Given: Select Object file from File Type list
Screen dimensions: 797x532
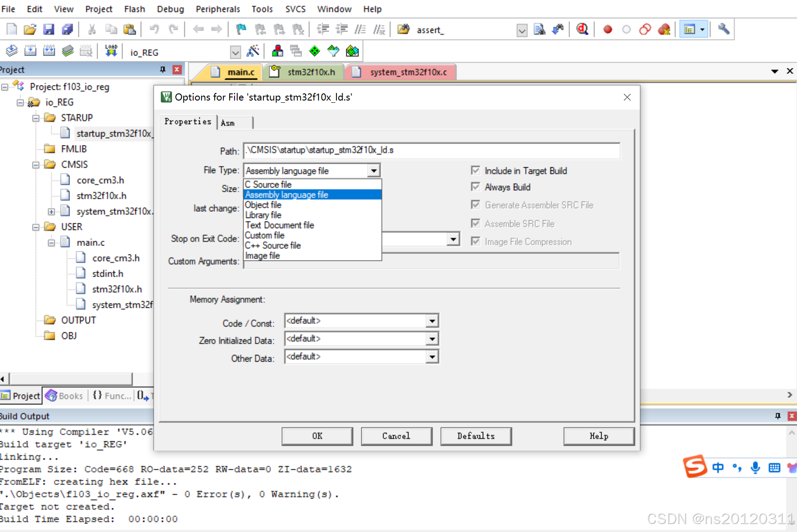Looking at the screenshot, I should point(263,205).
